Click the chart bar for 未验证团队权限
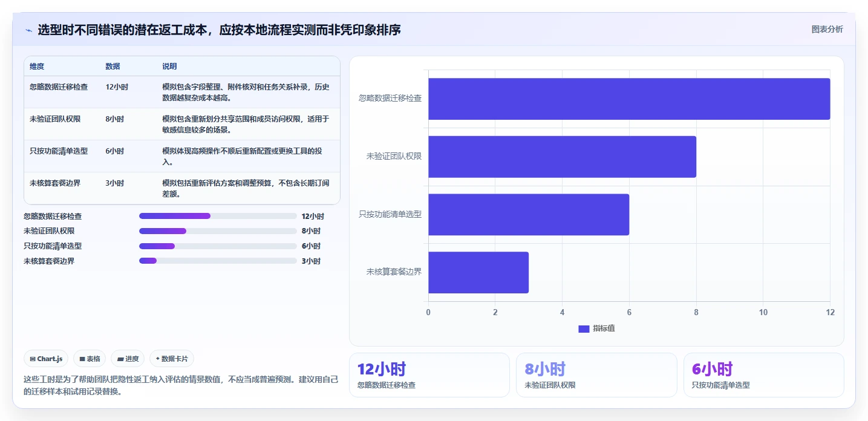 point(562,157)
